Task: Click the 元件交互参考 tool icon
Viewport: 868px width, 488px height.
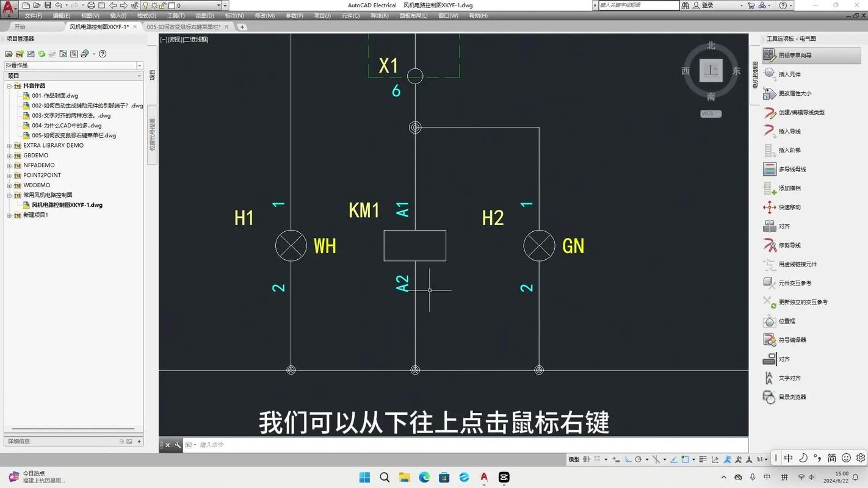Action: [769, 283]
